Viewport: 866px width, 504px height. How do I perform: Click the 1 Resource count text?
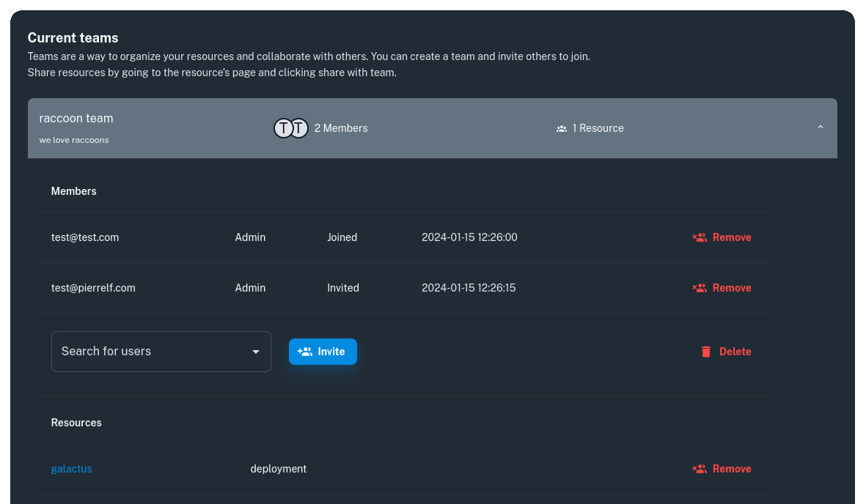pyautogui.click(x=598, y=128)
